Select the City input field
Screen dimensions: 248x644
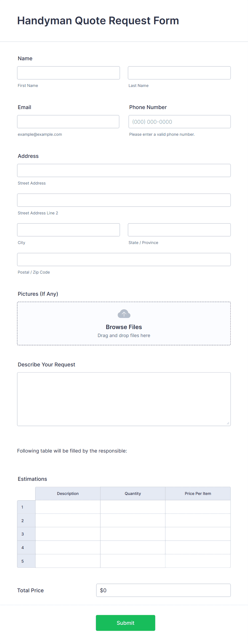[69, 230]
